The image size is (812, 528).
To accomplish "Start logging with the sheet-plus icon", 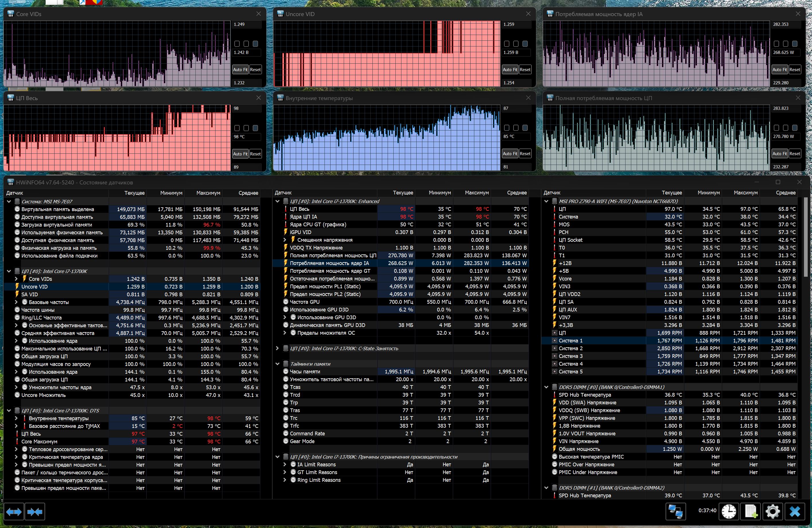I will (x=751, y=511).
